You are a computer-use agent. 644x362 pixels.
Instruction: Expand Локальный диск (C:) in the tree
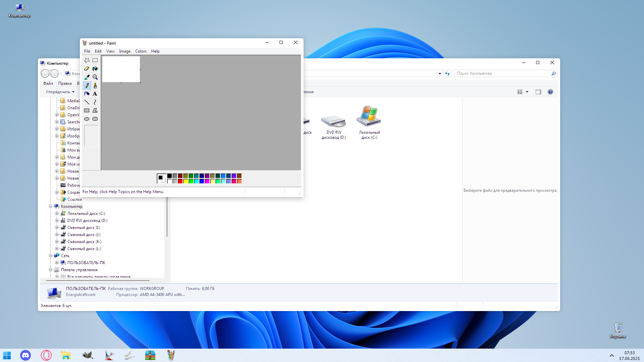[57, 213]
